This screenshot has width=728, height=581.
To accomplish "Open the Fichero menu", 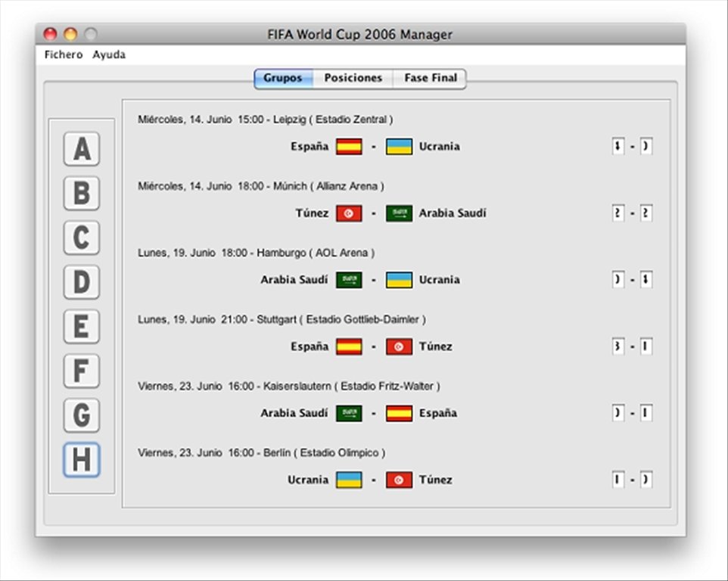I will pyautogui.click(x=63, y=54).
